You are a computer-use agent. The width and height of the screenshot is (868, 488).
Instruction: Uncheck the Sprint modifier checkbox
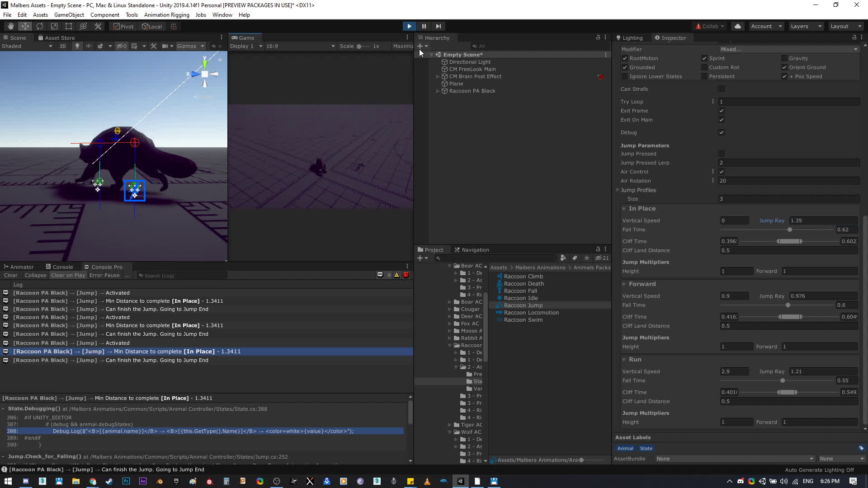[704, 58]
